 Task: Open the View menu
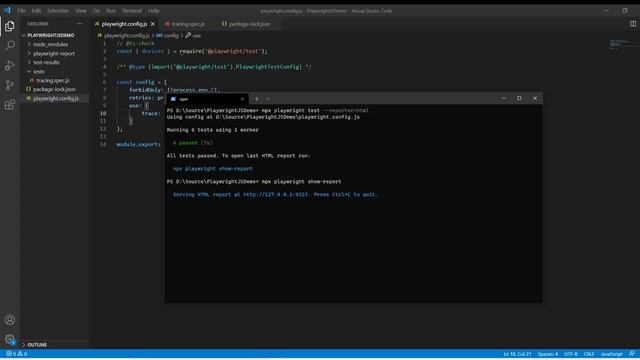(x=81, y=11)
